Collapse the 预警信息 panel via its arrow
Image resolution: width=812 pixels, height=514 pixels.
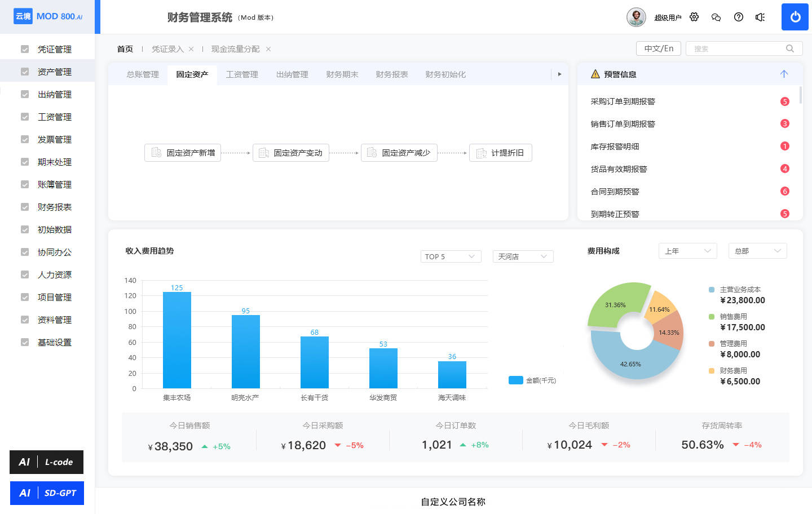(x=784, y=74)
